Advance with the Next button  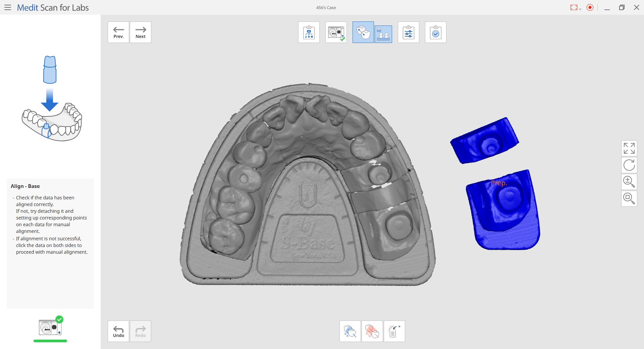pyautogui.click(x=141, y=32)
